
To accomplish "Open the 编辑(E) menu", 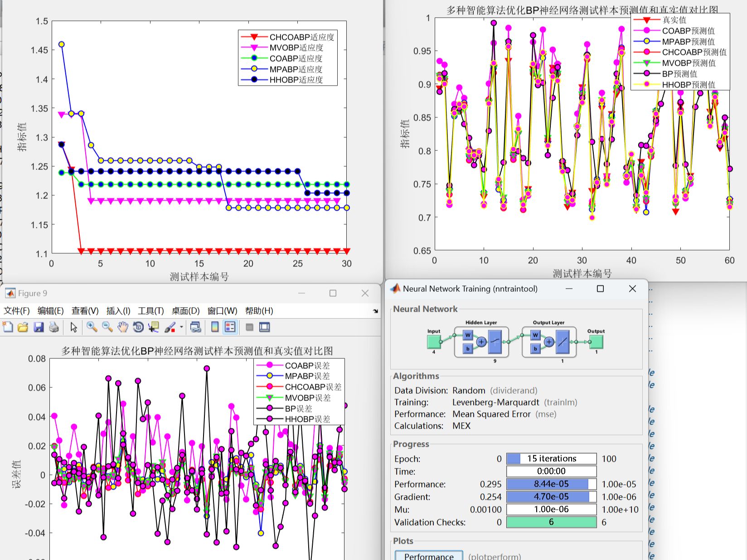I will coord(50,311).
